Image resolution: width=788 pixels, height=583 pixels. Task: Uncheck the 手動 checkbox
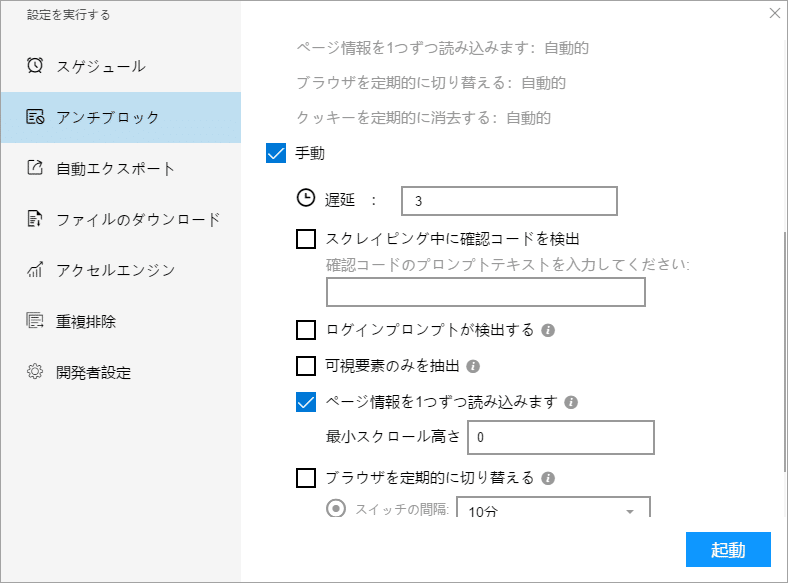pyautogui.click(x=276, y=153)
